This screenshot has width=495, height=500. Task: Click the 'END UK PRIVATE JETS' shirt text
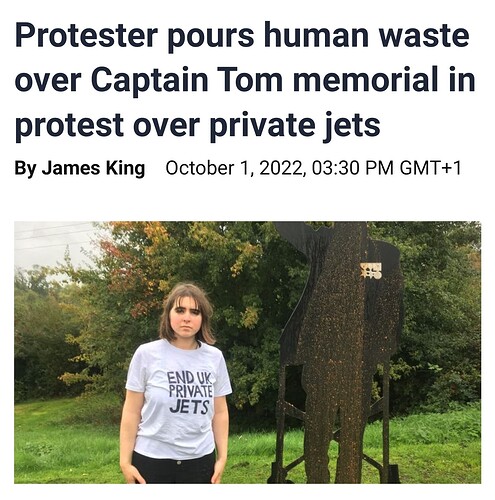pos(190,392)
